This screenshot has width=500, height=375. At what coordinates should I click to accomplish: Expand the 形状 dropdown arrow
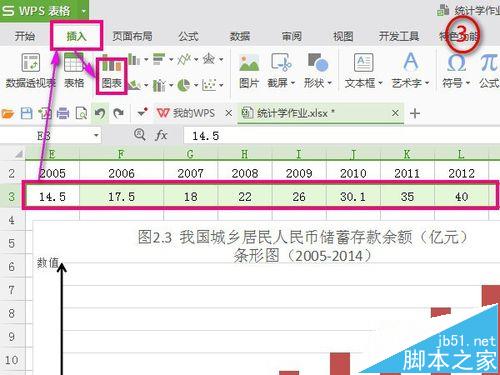coord(330,83)
